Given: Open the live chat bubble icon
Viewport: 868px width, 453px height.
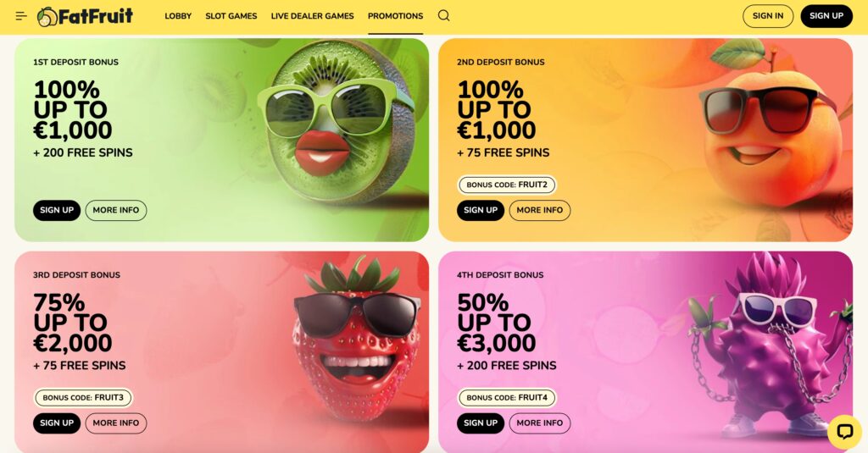Looking at the screenshot, I should [844, 432].
